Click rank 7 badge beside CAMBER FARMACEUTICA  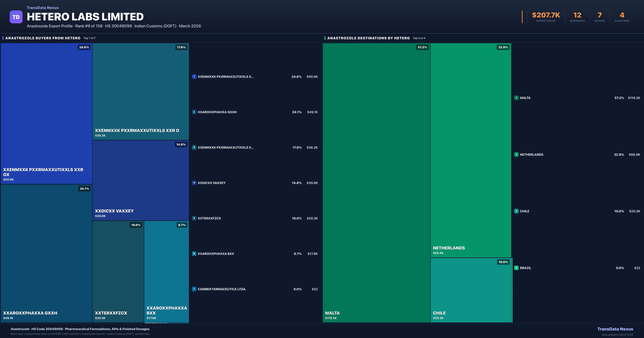tap(194, 289)
